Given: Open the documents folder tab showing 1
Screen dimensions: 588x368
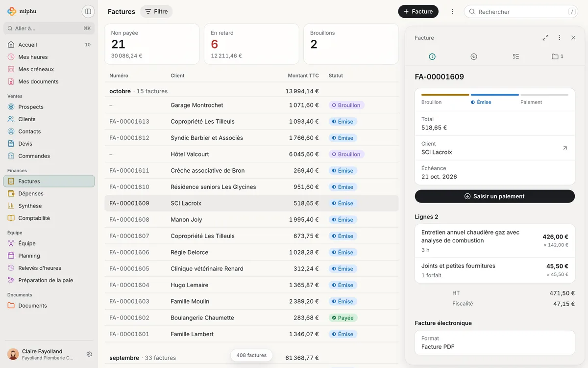Looking at the screenshot, I should [x=557, y=56].
